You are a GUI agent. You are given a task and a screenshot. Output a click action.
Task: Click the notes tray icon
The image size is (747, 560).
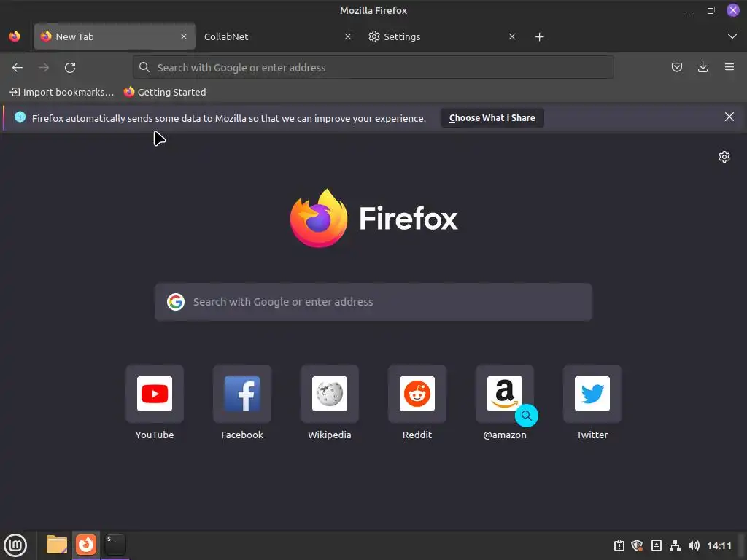click(656, 545)
